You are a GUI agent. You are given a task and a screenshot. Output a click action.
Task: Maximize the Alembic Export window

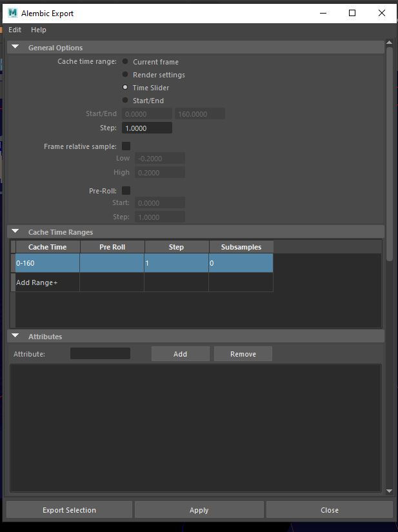(x=352, y=14)
